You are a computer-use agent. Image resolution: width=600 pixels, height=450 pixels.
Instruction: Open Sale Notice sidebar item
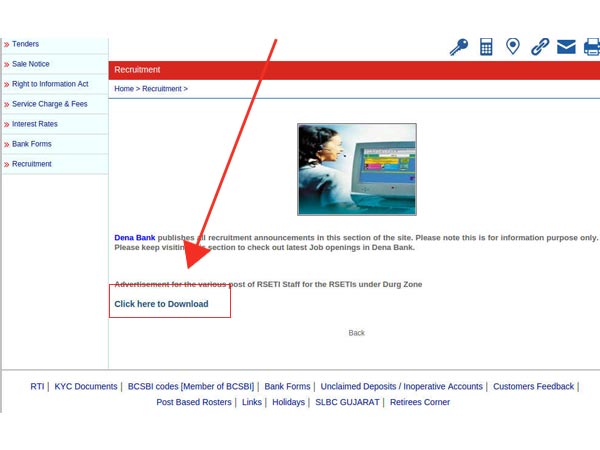pyautogui.click(x=31, y=64)
